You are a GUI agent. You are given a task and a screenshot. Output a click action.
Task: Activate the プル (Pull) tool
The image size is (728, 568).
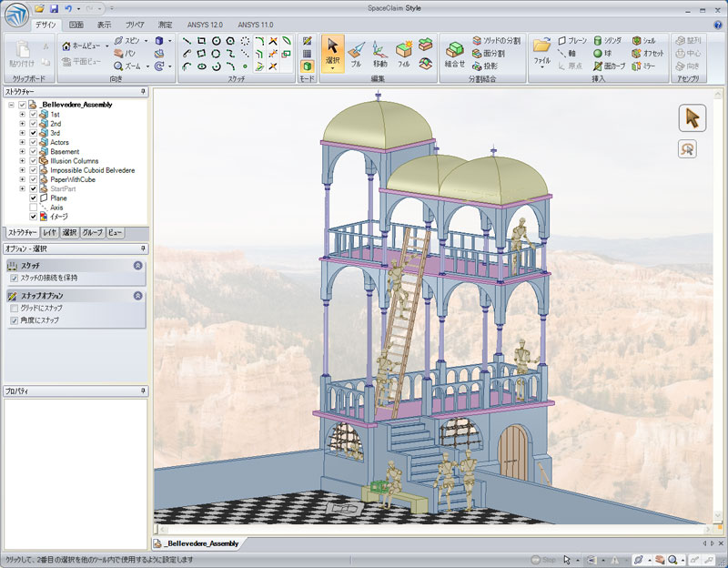tap(356, 53)
